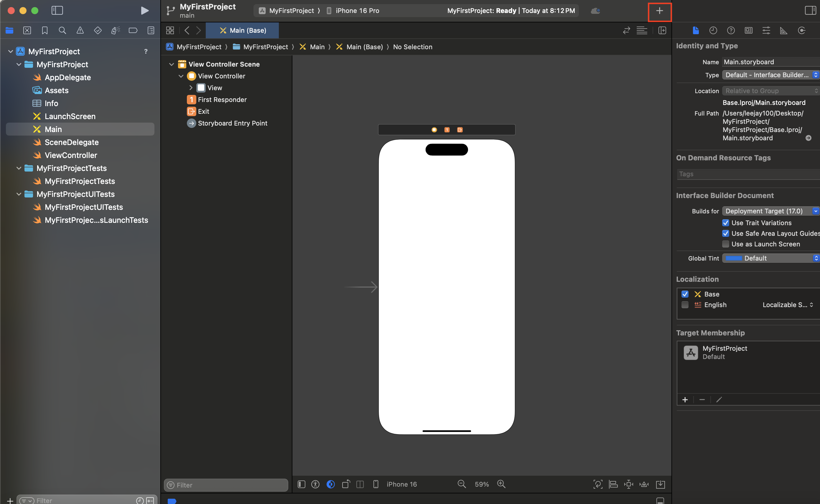The image size is (820, 504).
Task: Expand the View item in outline
Action: click(191, 88)
